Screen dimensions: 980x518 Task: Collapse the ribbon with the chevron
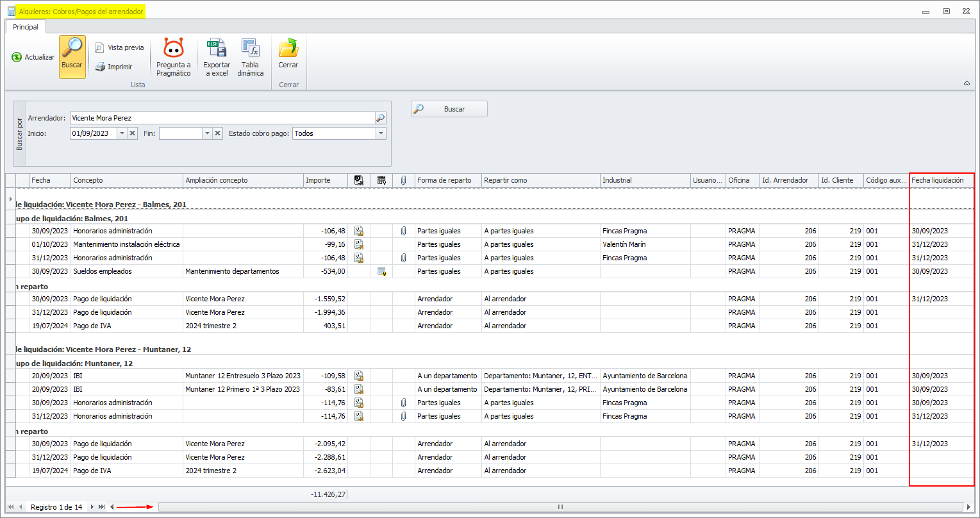click(967, 83)
